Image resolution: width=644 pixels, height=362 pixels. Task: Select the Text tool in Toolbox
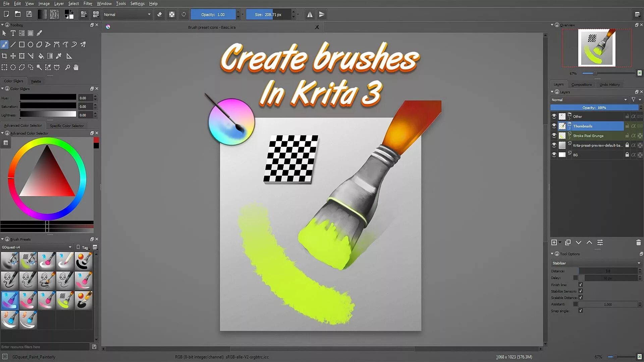(x=13, y=33)
